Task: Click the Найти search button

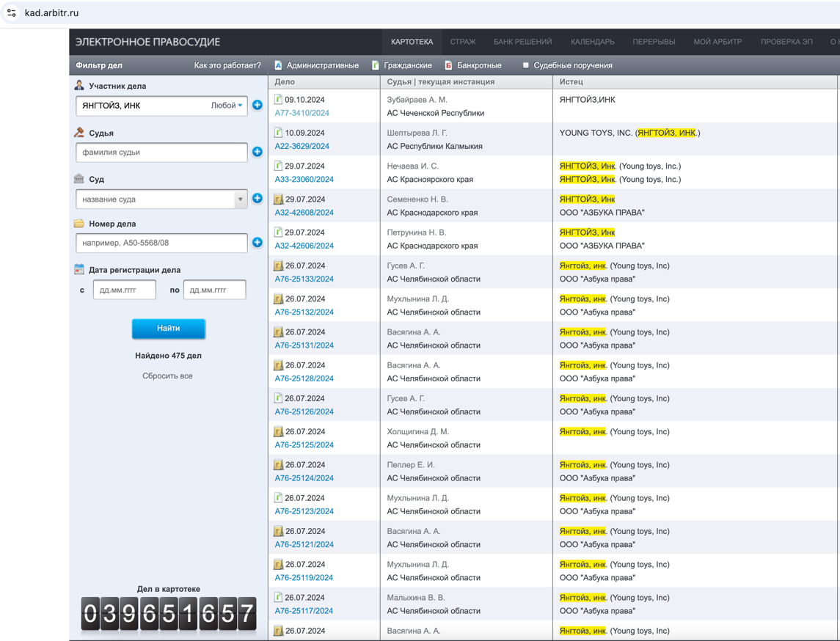Action: (x=168, y=329)
